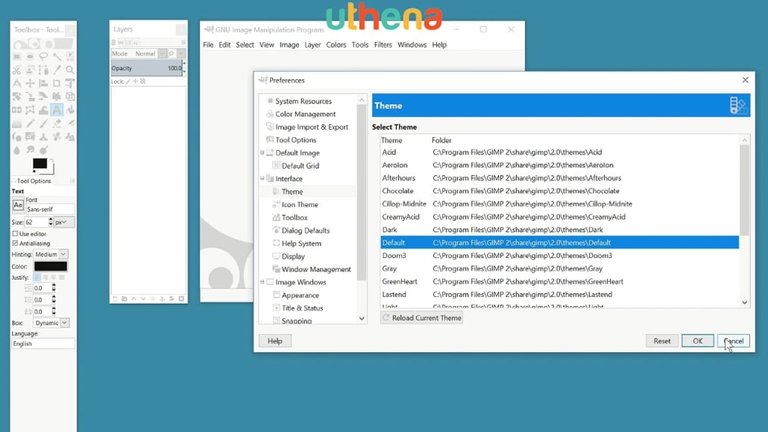
Task: Pick the Paintbrush tool
Action: (43, 123)
